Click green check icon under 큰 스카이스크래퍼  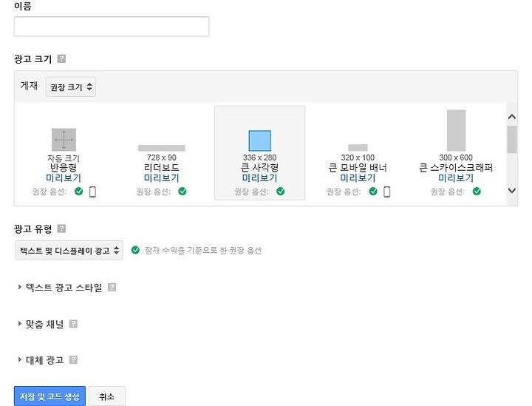(477, 192)
